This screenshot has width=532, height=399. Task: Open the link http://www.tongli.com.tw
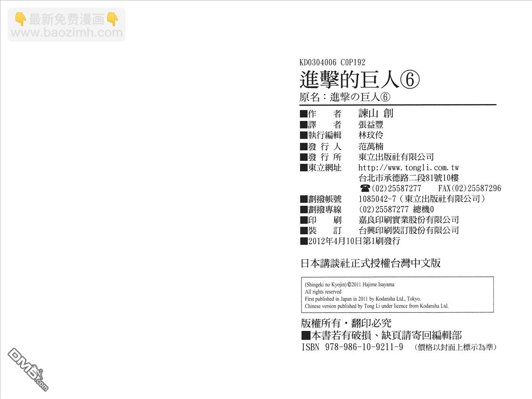(408, 167)
